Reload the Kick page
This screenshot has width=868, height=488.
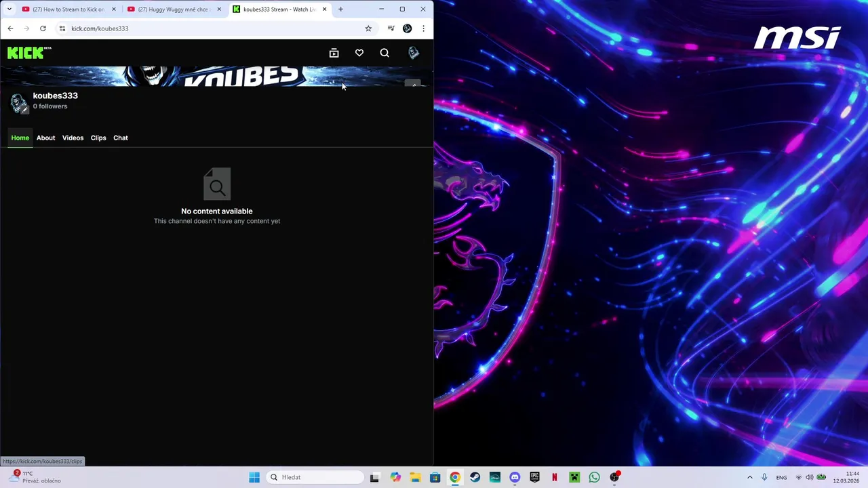tap(43, 28)
